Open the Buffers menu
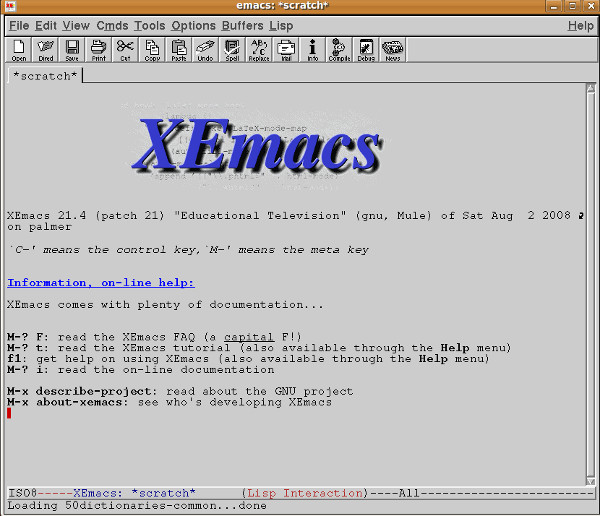 pyautogui.click(x=243, y=26)
